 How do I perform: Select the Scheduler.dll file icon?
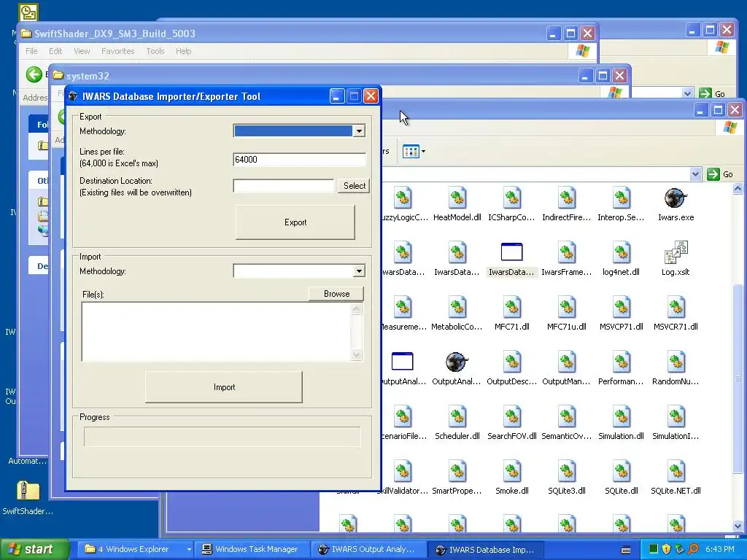457,417
